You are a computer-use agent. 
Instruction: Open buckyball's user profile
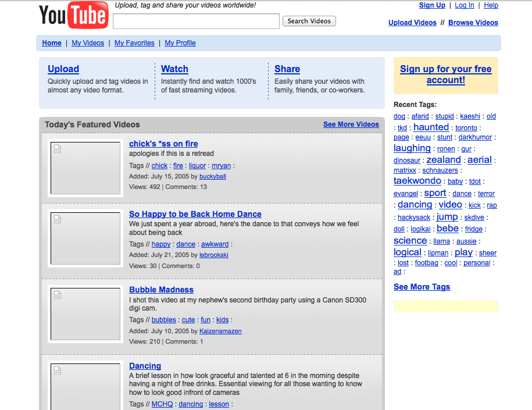click(x=212, y=176)
